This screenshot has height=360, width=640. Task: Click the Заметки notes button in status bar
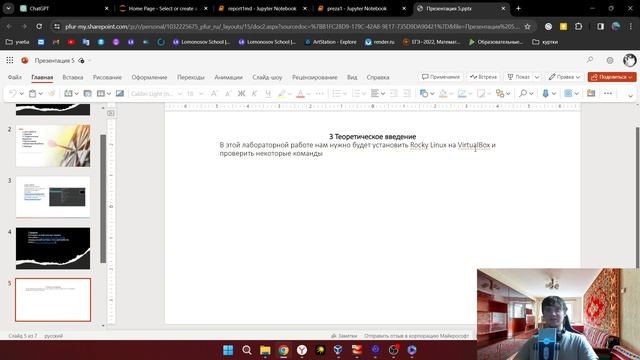344,336
